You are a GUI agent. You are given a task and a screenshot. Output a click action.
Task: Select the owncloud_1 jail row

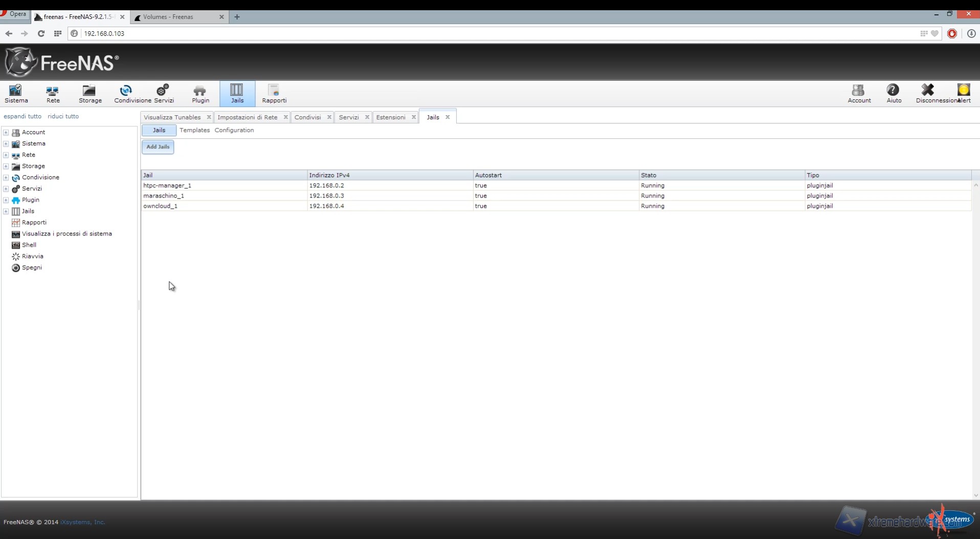point(161,206)
